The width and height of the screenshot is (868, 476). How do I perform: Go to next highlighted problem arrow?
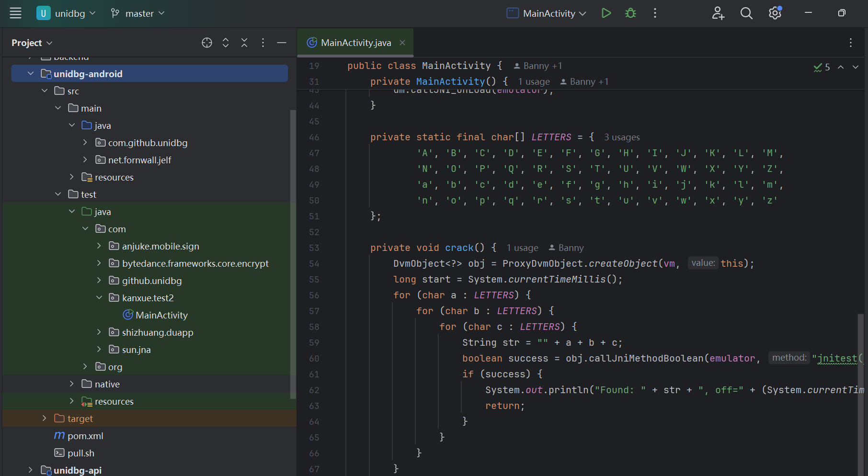click(x=856, y=67)
